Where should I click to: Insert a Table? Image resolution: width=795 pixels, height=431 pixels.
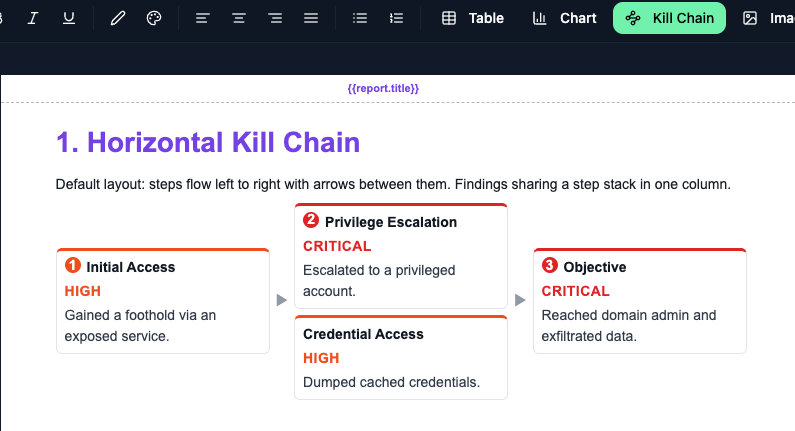point(473,18)
